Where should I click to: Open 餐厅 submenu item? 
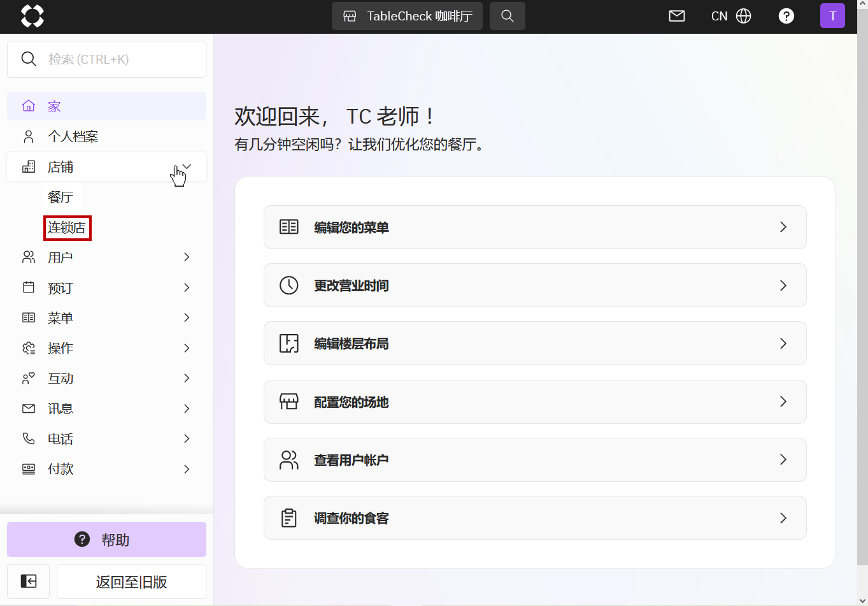60,197
